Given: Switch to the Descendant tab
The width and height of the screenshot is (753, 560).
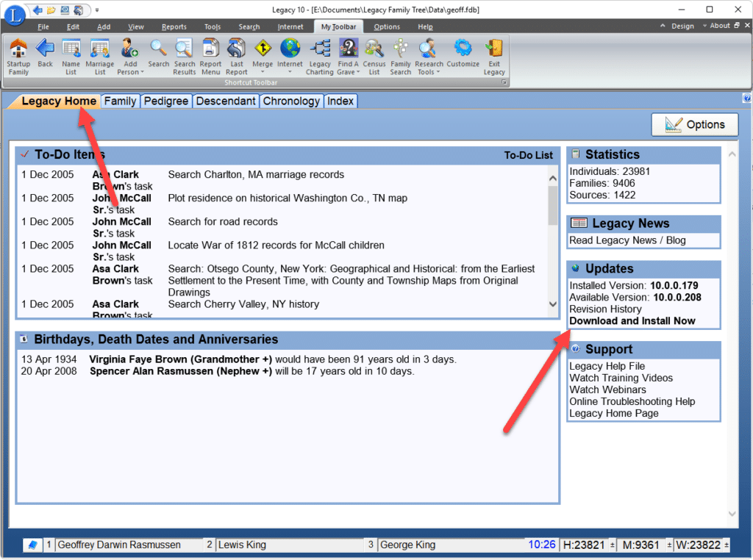Looking at the screenshot, I should (x=226, y=101).
